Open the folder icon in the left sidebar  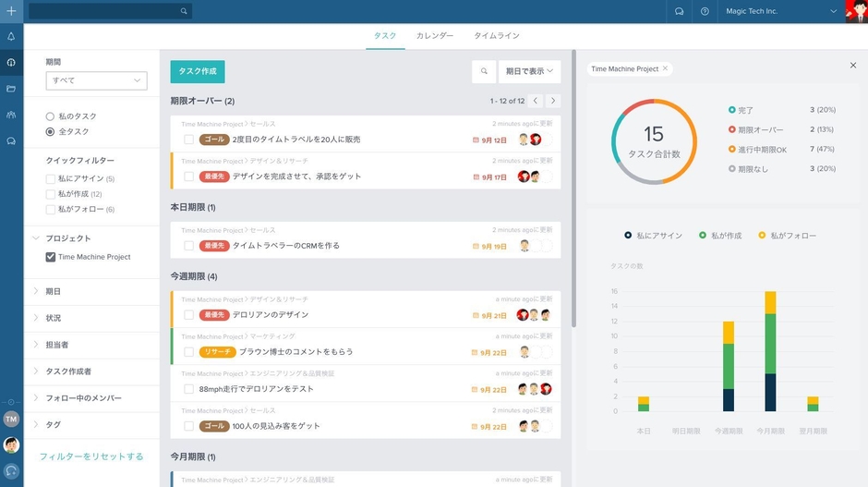pos(11,89)
